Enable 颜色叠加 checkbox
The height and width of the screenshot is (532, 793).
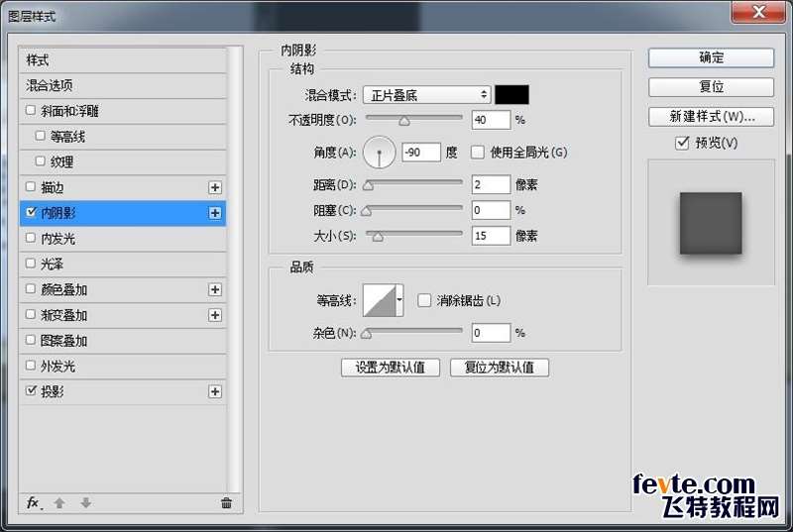coord(31,289)
